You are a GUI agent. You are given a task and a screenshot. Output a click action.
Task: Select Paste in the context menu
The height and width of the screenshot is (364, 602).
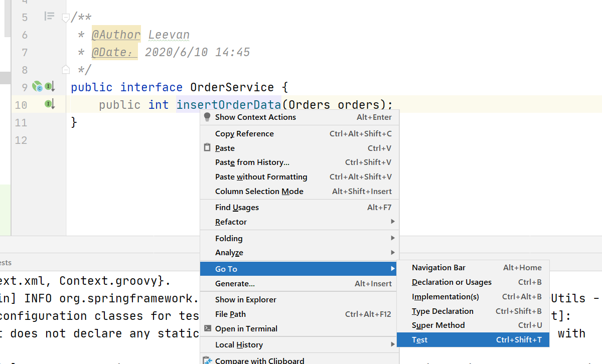click(299, 148)
